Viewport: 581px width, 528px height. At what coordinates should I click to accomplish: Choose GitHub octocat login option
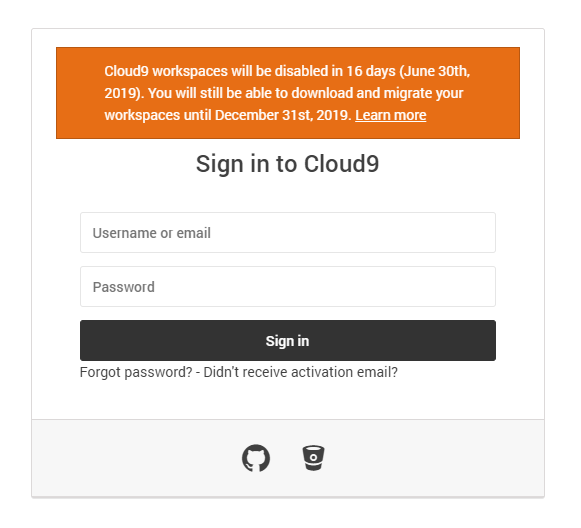tap(256, 458)
